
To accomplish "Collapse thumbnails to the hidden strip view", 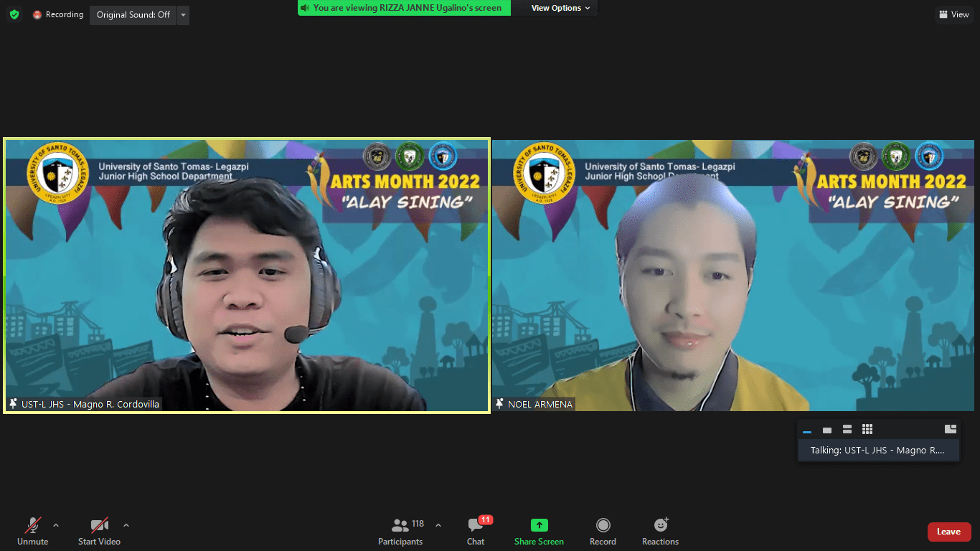I will pyautogui.click(x=807, y=431).
